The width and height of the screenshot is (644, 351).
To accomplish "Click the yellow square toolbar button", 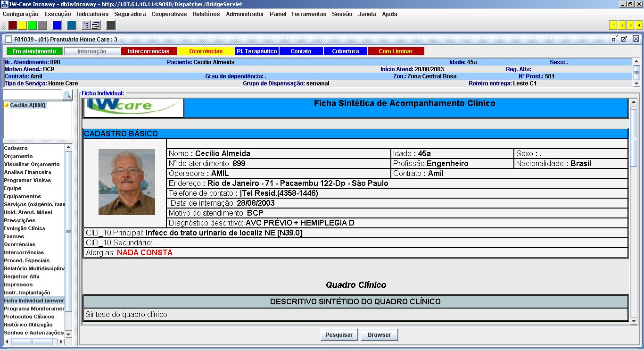I will [23, 25].
